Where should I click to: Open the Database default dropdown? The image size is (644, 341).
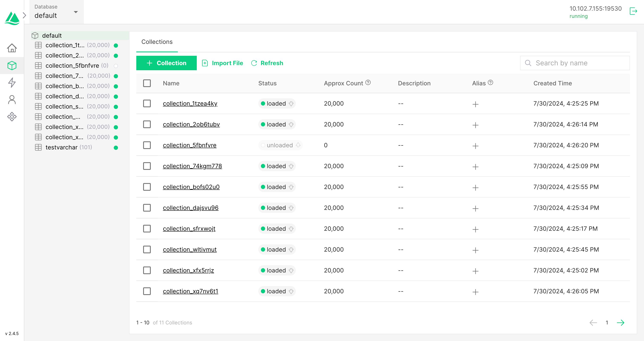[x=56, y=12]
